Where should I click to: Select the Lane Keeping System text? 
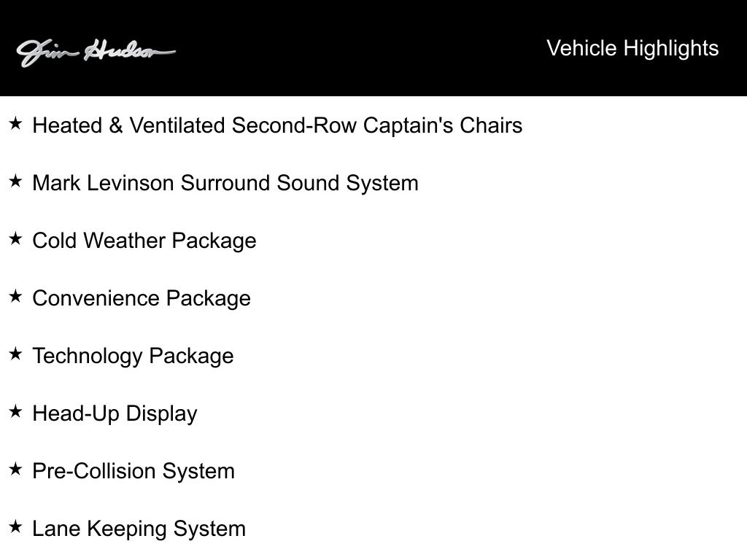point(139,529)
